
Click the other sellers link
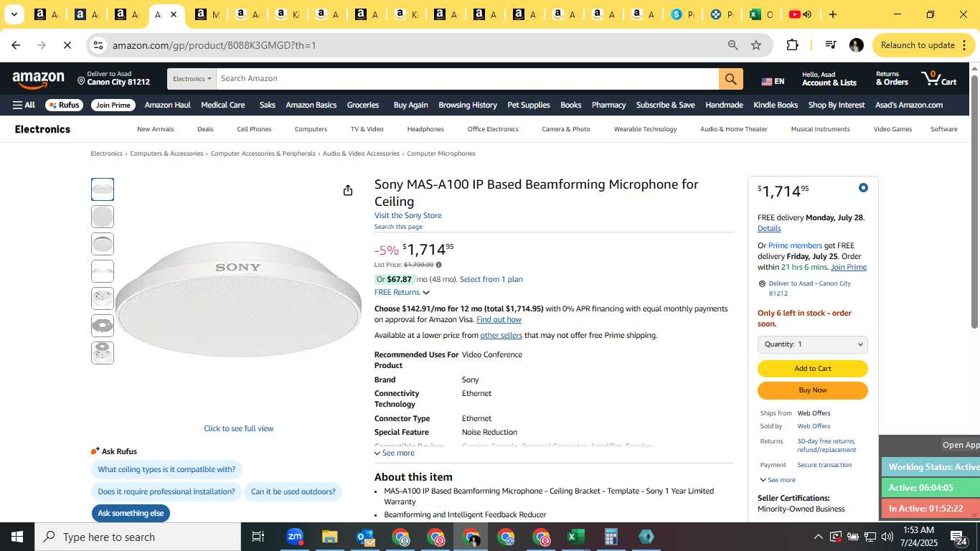[501, 335]
